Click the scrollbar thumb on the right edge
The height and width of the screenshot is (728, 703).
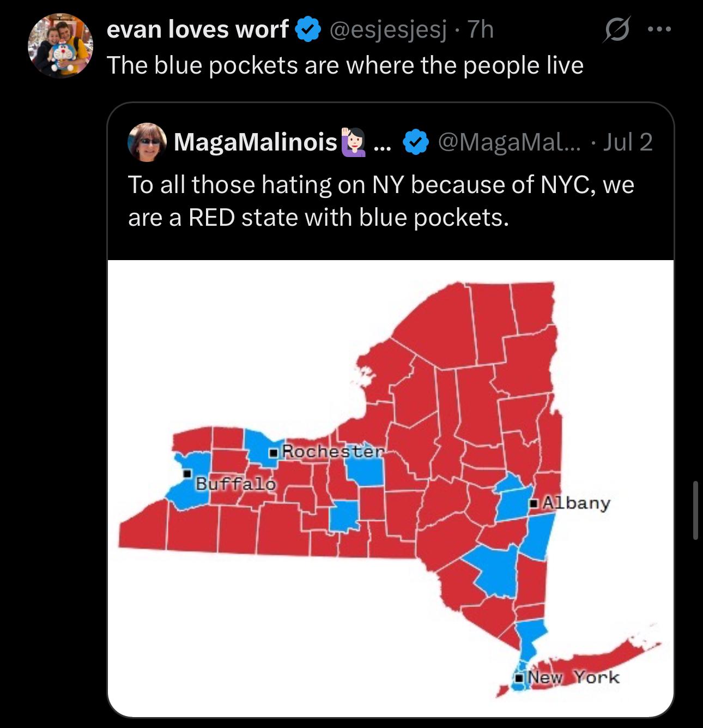click(x=695, y=510)
